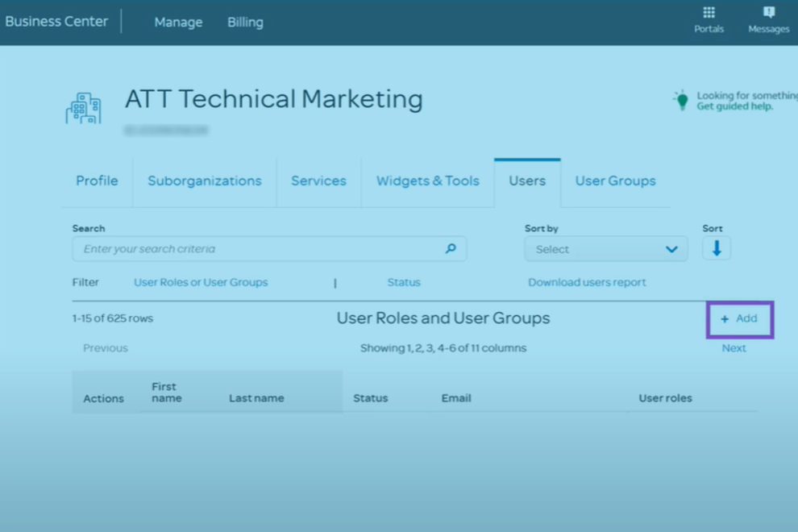Viewport: 798px width, 532px height.
Task: Click the search magnifier icon
Action: coord(451,248)
